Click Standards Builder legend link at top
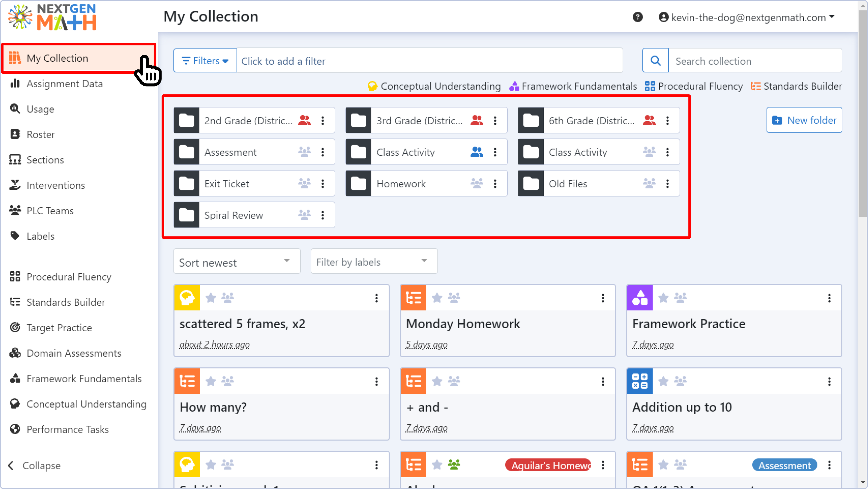Viewport: 868px width, 489px height. (x=796, y=86)
